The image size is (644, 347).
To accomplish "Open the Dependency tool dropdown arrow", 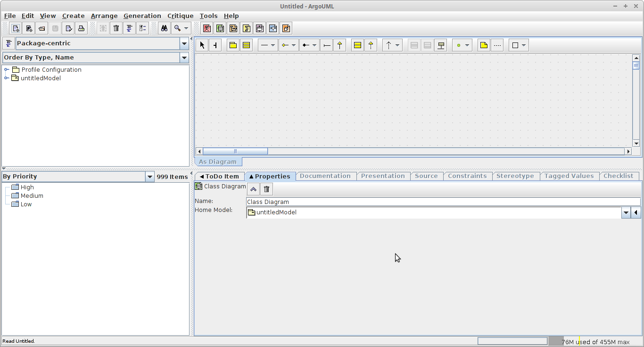I will tap(397, 45).
